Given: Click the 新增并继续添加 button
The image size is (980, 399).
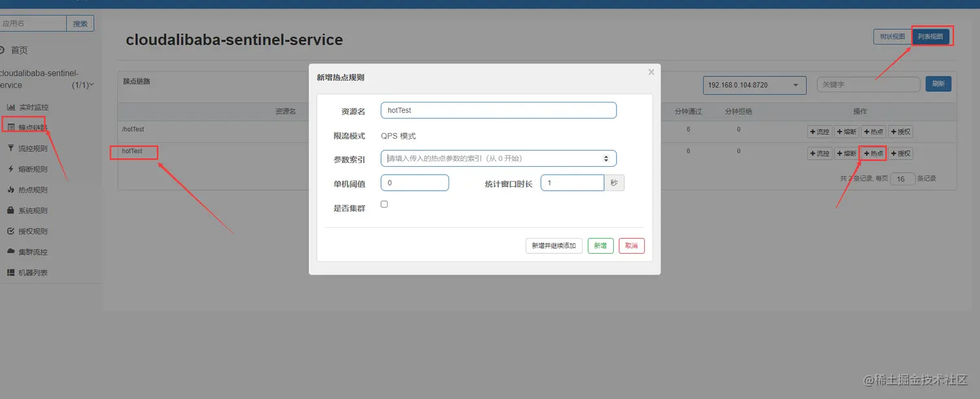Looking at the screenshot, I should (x=554, y=246).
